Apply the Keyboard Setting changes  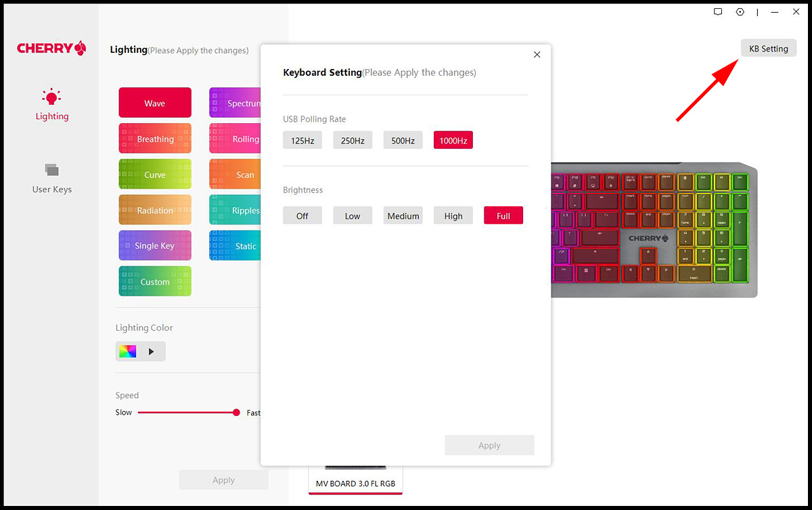(489, 445)
